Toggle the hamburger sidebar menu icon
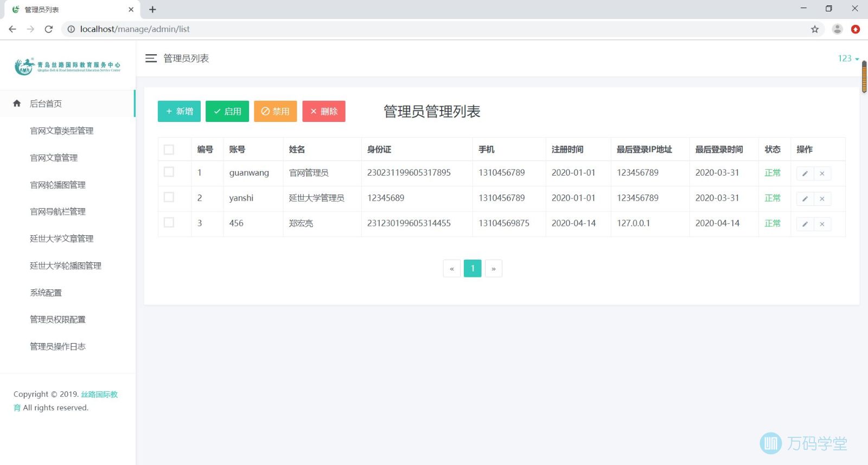 click(x=151, y=58)
